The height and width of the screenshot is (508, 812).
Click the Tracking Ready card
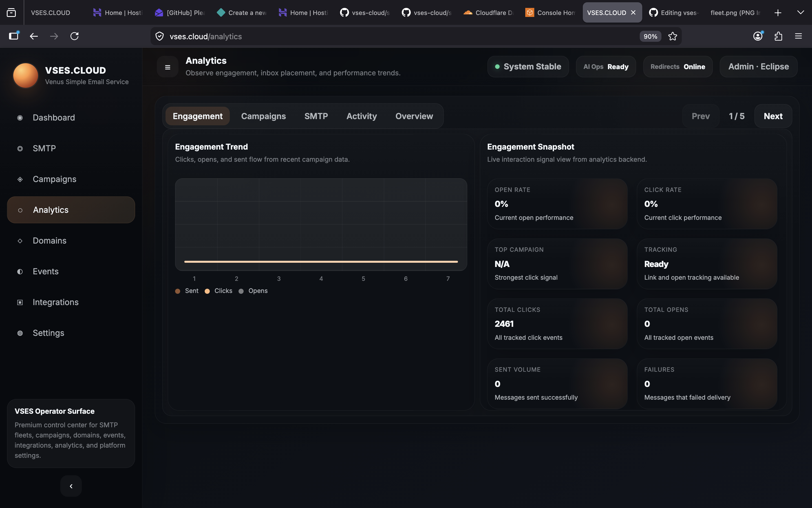point(707,264)
